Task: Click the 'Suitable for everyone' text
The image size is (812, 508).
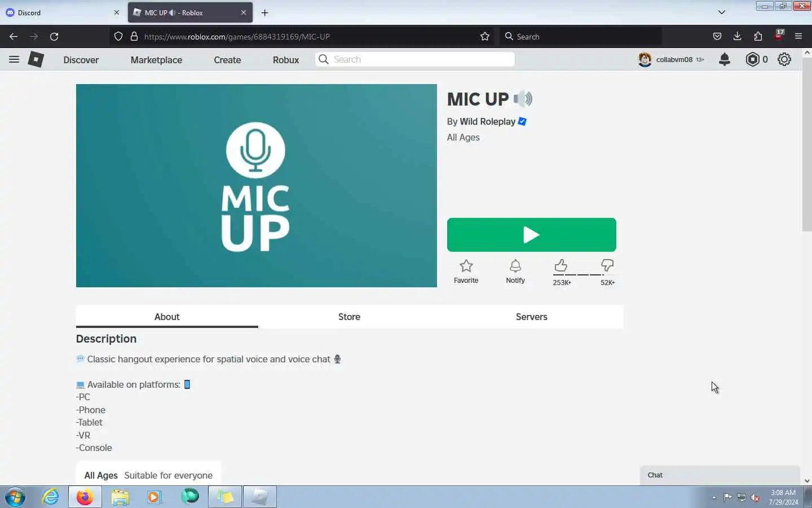Action: [168, 475]
